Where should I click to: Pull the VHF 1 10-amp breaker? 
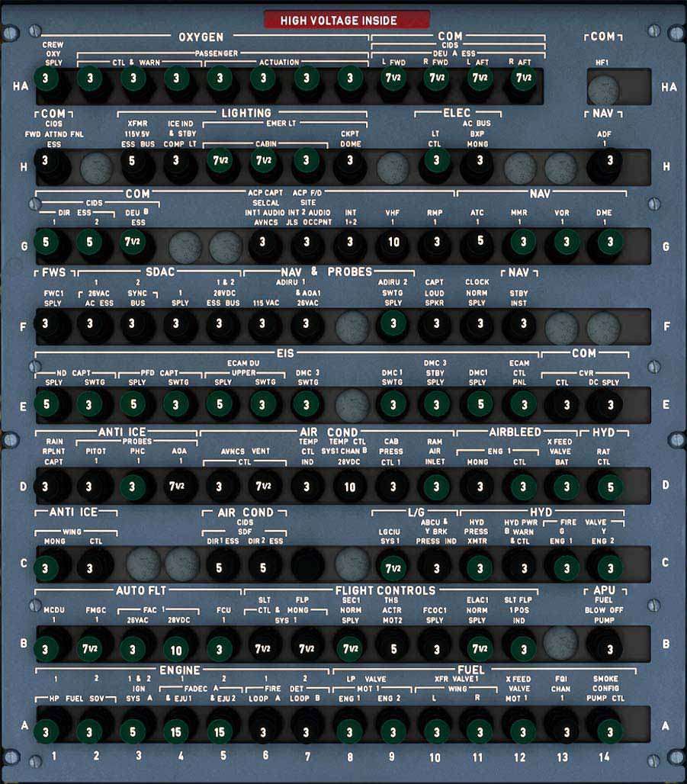coord(393,243)
